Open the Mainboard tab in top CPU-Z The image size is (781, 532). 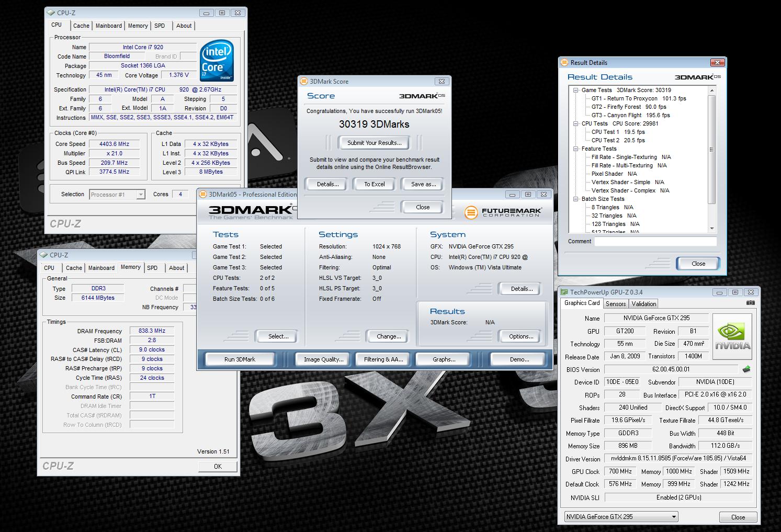pos(108,26)
